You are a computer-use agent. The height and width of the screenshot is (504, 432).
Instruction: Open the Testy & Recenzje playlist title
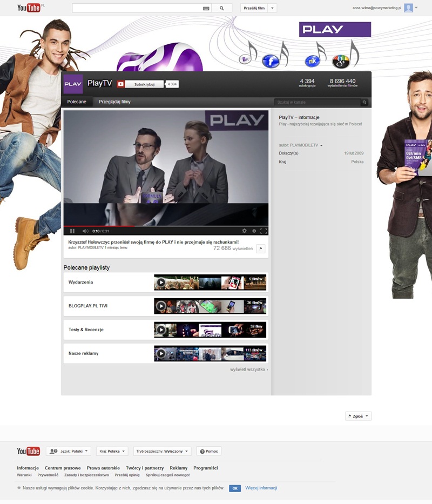[x=86, y=330]
